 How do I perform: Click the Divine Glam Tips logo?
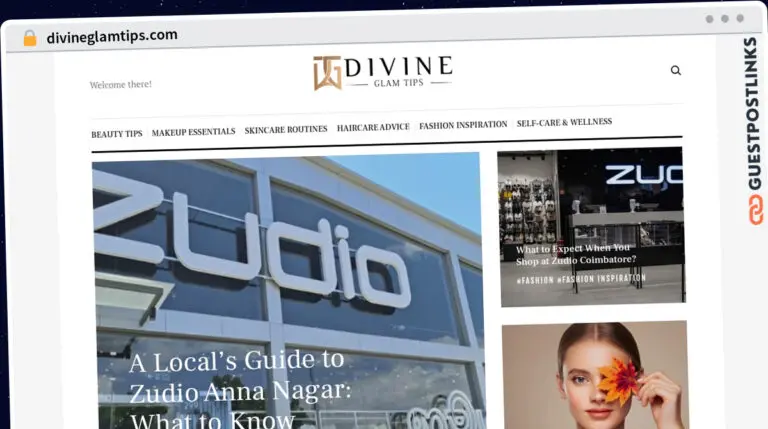(x=383, y=72)
